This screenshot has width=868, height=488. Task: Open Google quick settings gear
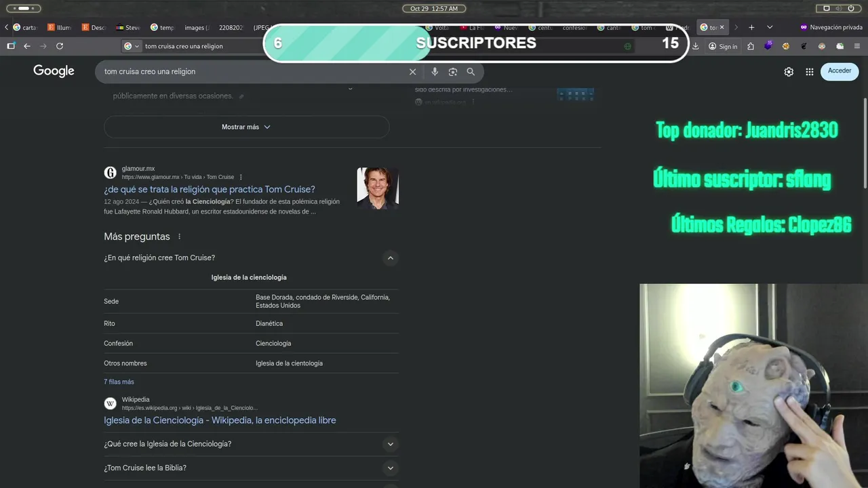coord(789,72)
